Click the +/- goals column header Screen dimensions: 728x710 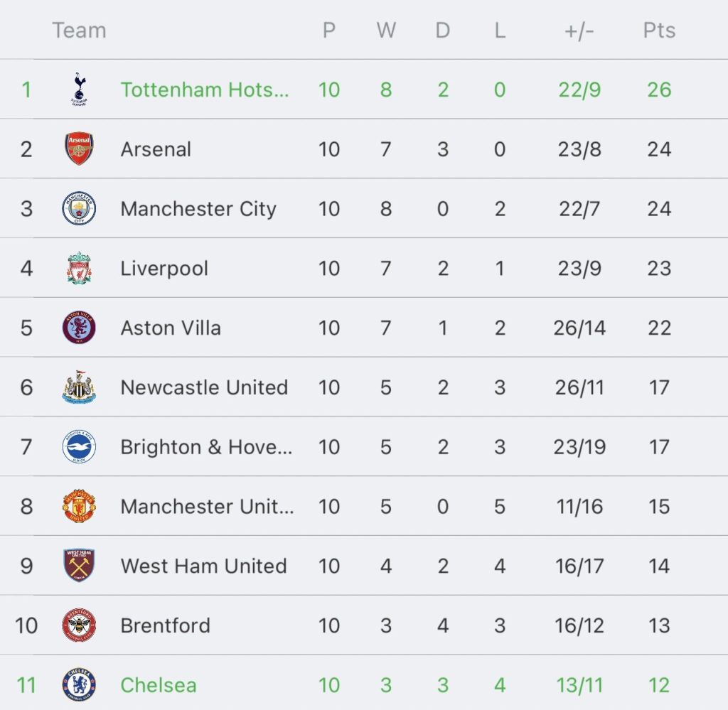(x=579, y=31)
